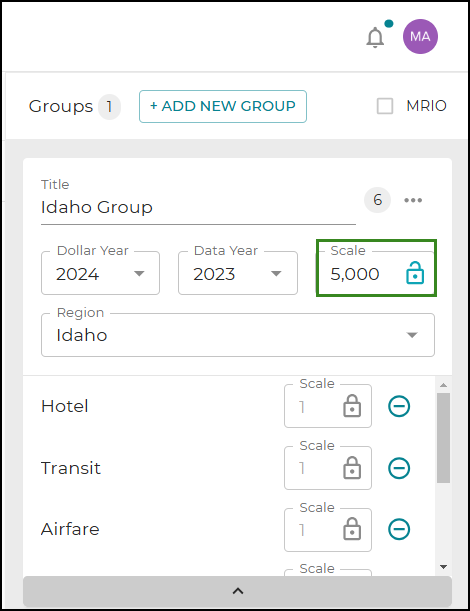The width and height of the screenshot is (470, 611).
Task: Collapse the panel with the bottom chevron
Action: pyautogui.click(x=238, y=591)
